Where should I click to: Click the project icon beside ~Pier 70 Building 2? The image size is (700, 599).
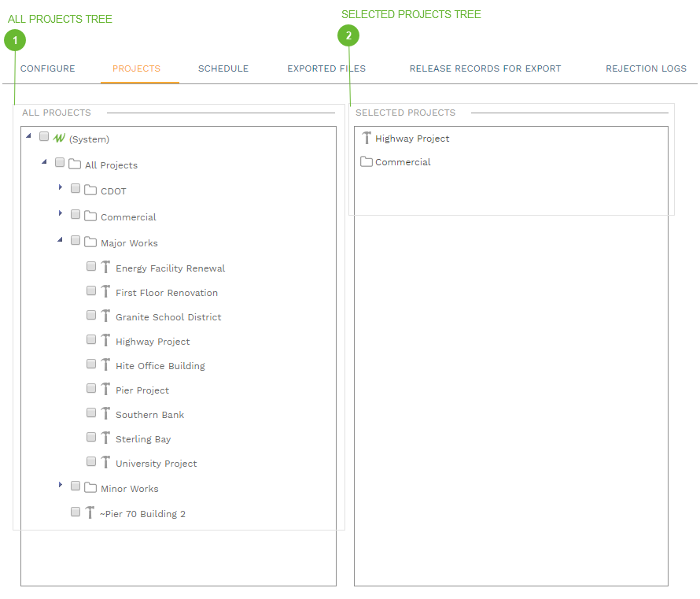(90, 512)
